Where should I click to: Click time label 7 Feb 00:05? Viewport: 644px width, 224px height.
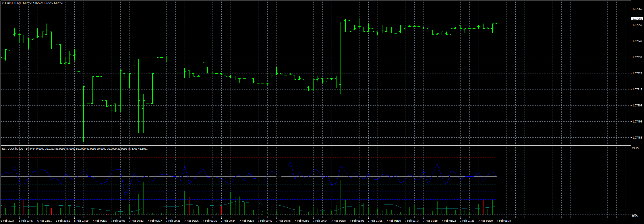point(100,221)
